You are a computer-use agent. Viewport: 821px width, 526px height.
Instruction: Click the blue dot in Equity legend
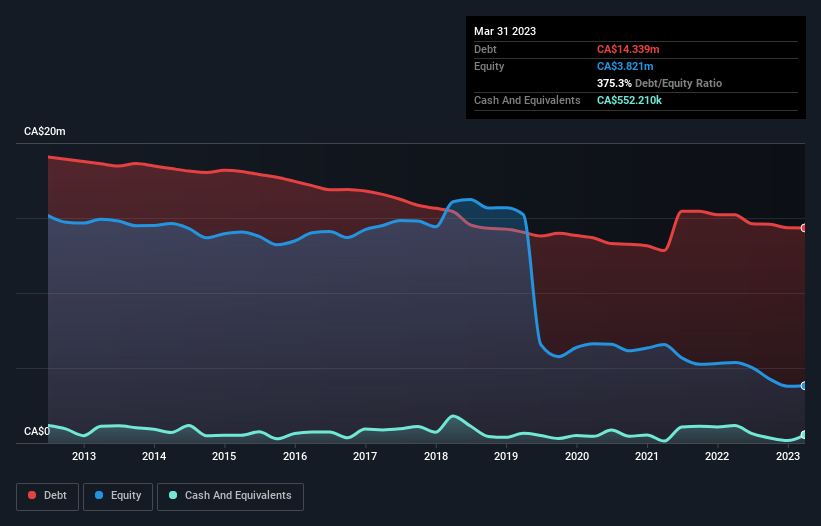[99, 495]
